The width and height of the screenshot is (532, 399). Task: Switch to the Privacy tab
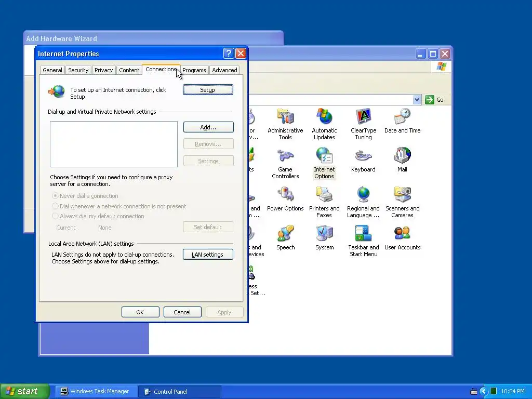[103, 70]
